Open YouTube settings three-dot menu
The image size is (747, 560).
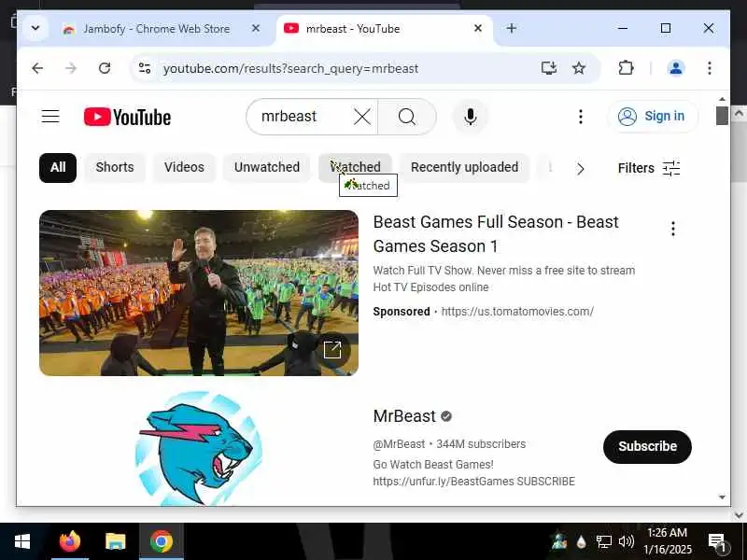[580, 117]
